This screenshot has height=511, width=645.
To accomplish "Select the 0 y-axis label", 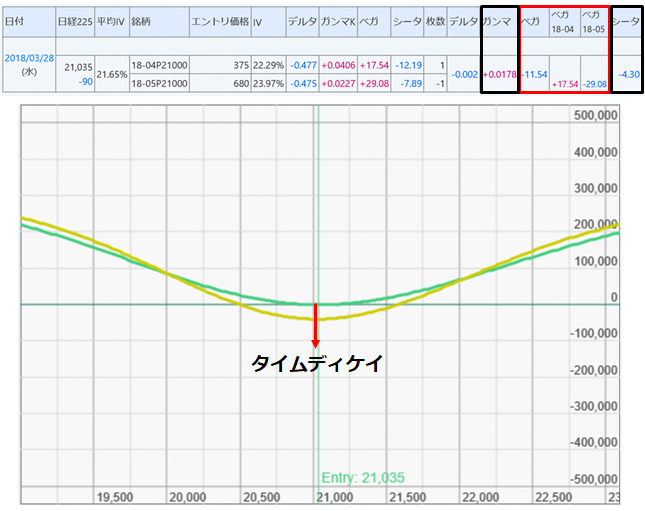I will point(614,297).
